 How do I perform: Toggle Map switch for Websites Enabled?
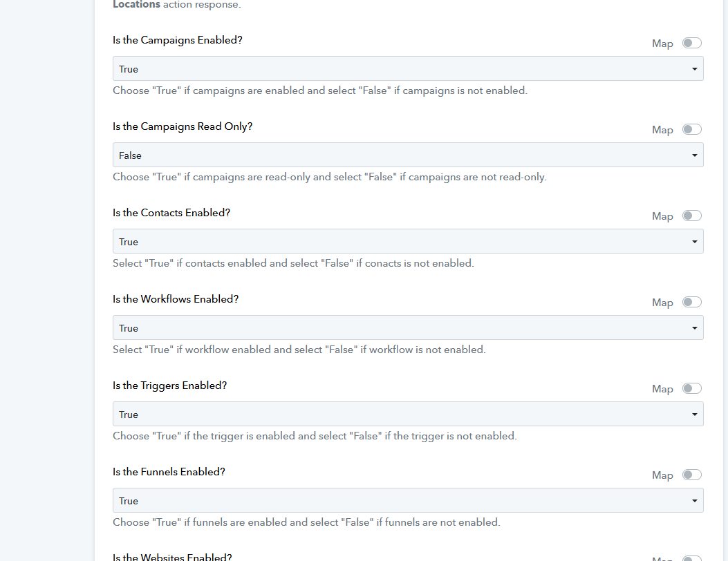pos(692,558)
